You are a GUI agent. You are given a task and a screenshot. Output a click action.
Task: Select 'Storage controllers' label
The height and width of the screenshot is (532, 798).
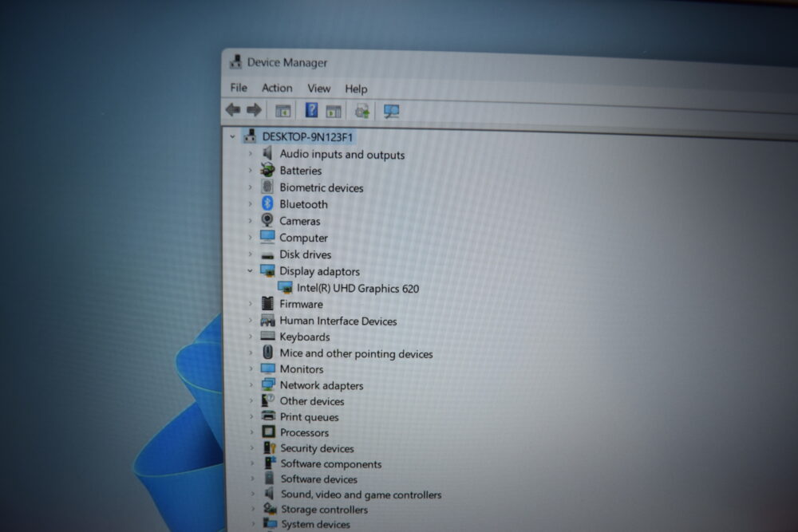325,509
